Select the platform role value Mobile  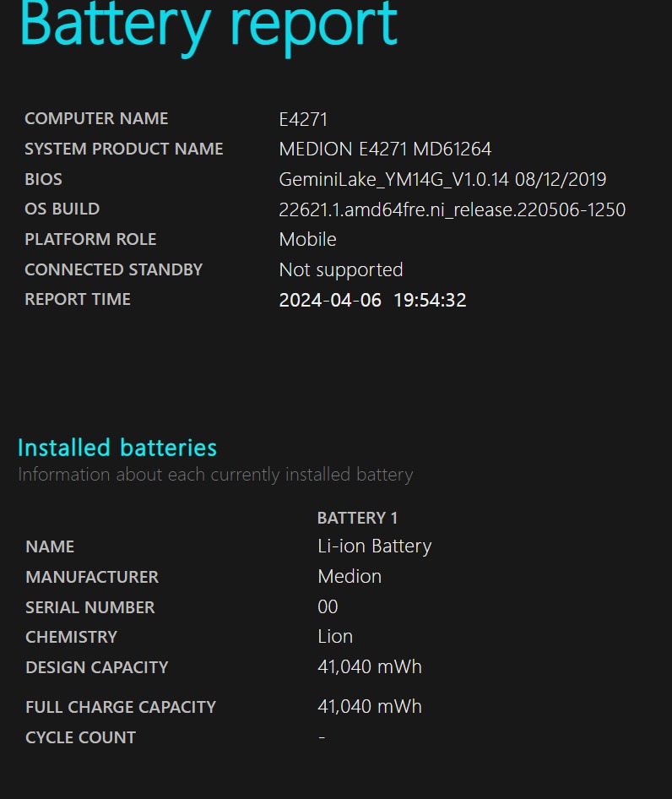click(307, 240)
